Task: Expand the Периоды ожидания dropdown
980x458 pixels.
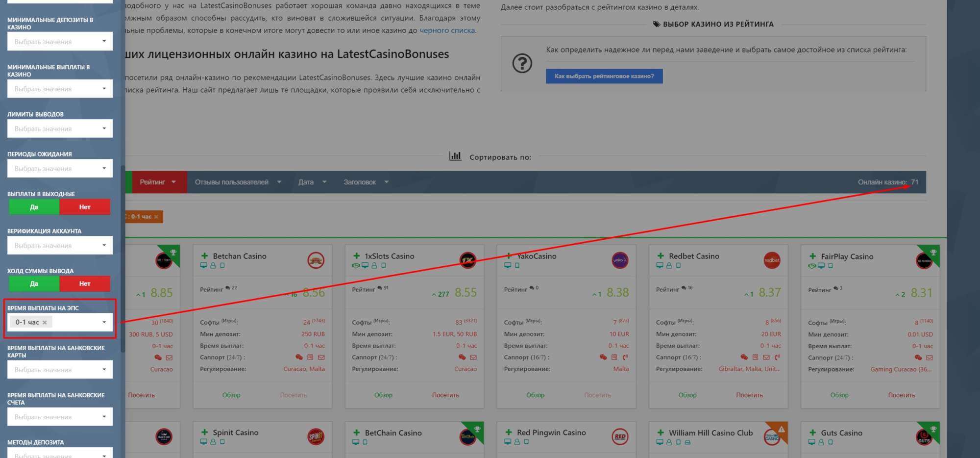Action: (60, 169)
